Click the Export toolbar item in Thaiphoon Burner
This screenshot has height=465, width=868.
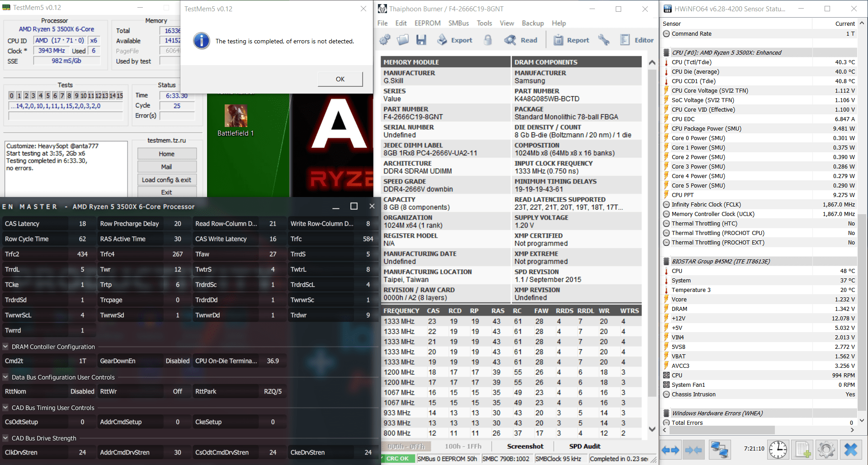coord(455,40)
